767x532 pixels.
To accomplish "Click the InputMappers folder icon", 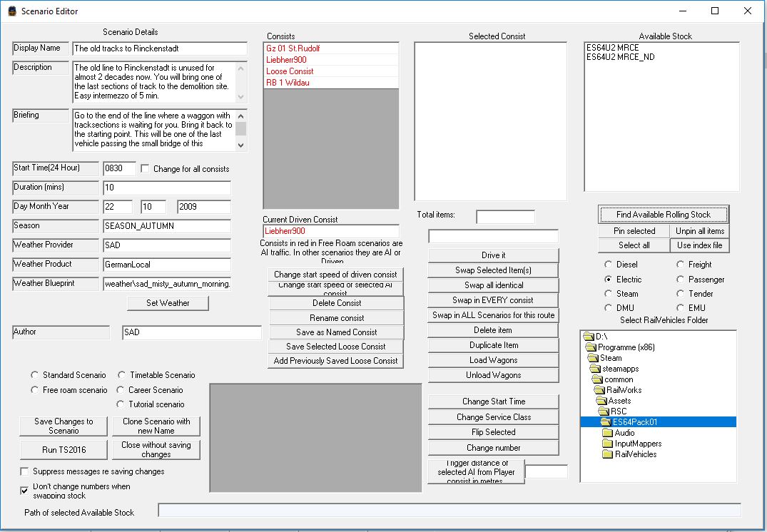I will [x=609, y=444].
